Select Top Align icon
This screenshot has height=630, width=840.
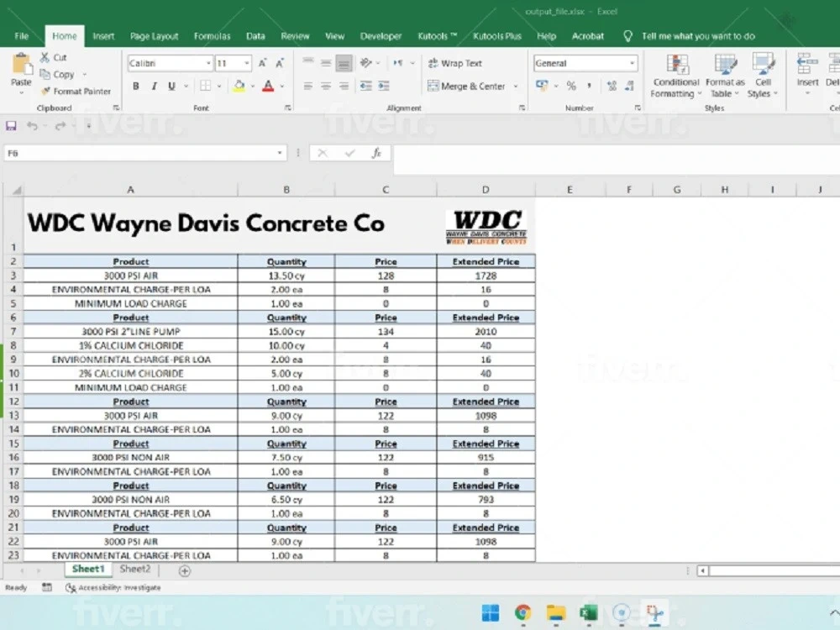(308, 63)
